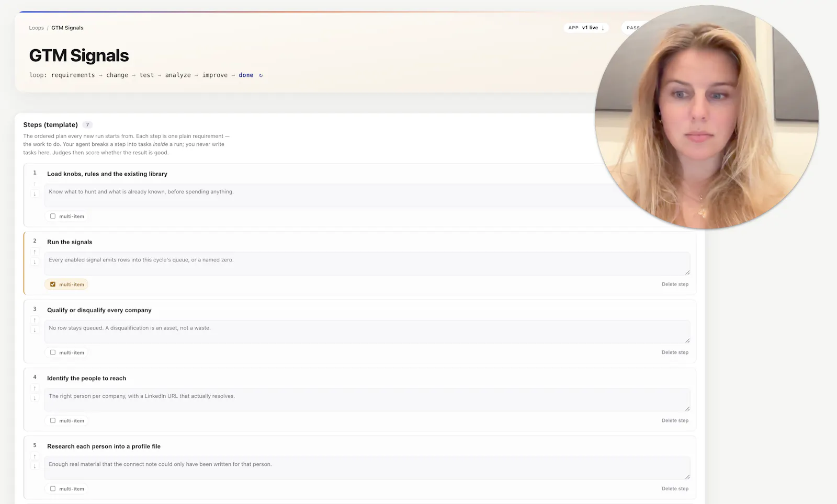Click improve in the loop line

[x=215, y=75]
